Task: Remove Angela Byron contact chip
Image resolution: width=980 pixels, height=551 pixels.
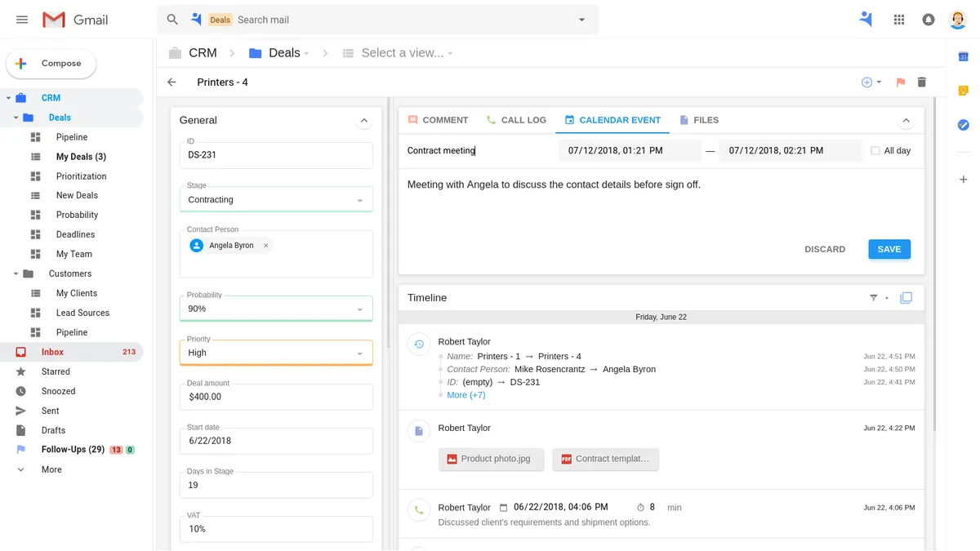Action: (x=265, y=246)
